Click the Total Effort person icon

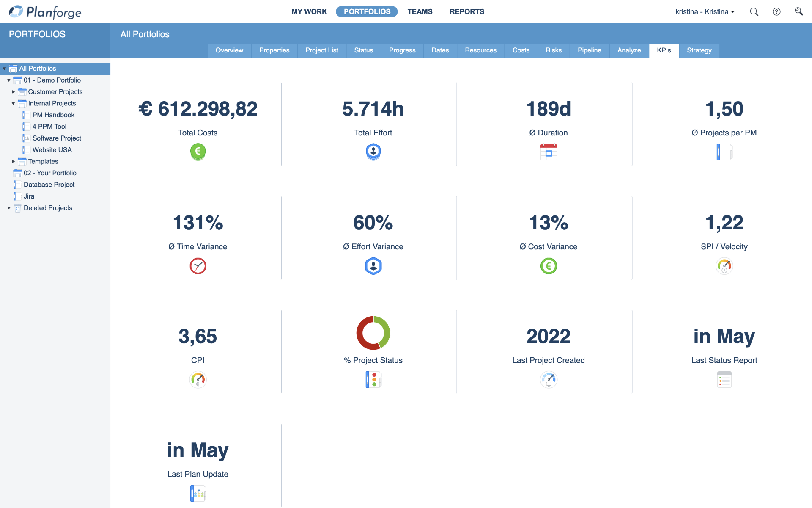click(373, 150)
